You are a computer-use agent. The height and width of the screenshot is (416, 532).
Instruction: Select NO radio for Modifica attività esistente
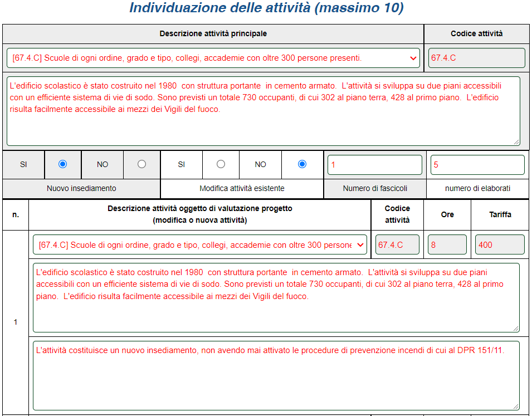(302, 164)
